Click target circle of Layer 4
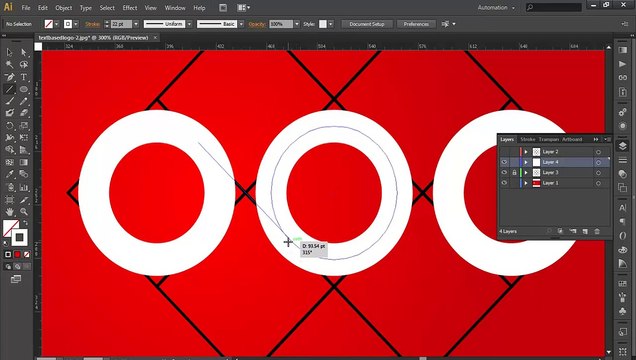Image resolution: width=636 pixels, height=360 pixels. click(598, 162)
